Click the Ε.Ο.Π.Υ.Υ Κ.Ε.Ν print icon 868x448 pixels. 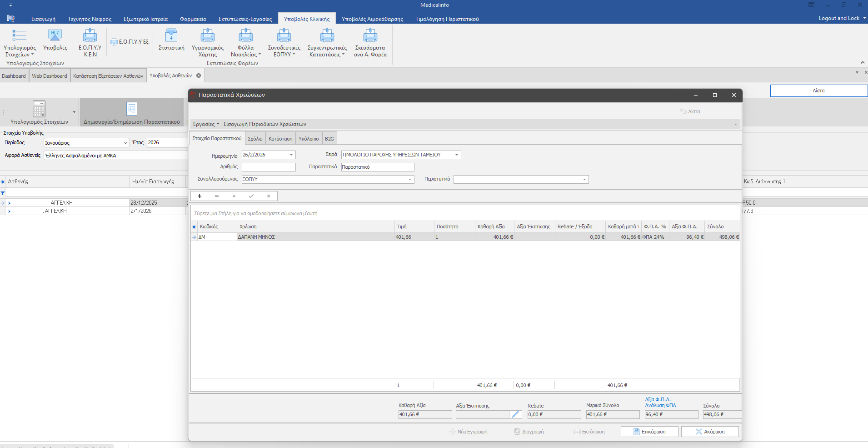tap(90, 36)
